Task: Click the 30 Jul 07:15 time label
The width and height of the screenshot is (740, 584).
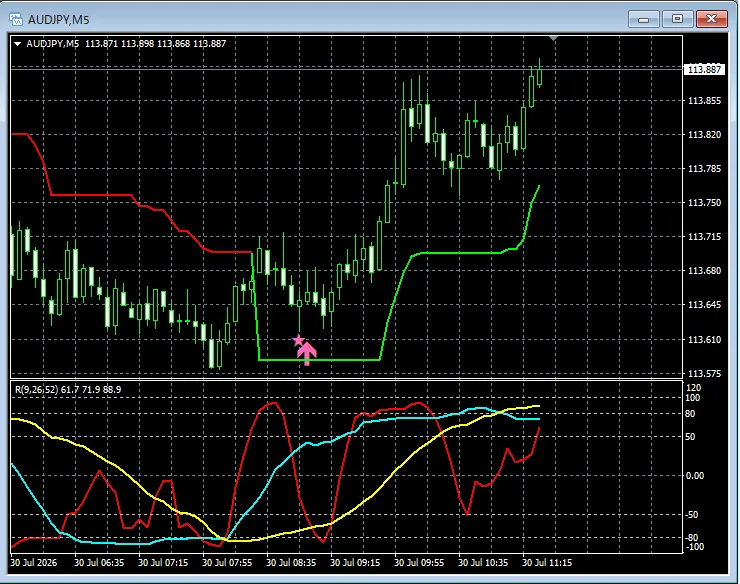Action: pos(163,563)
